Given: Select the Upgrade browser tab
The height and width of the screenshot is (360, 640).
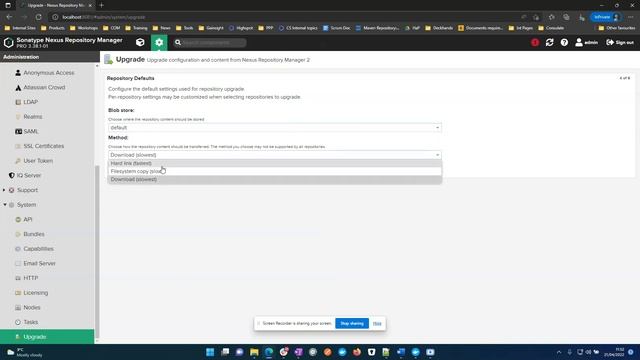Looking at the screenshot, I should [56, 5].
